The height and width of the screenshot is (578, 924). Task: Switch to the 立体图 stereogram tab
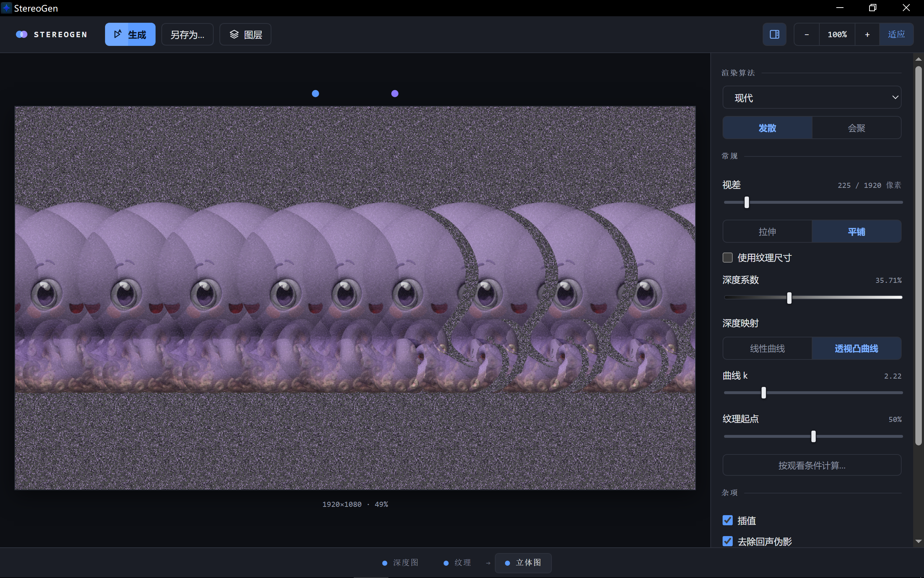523,563
